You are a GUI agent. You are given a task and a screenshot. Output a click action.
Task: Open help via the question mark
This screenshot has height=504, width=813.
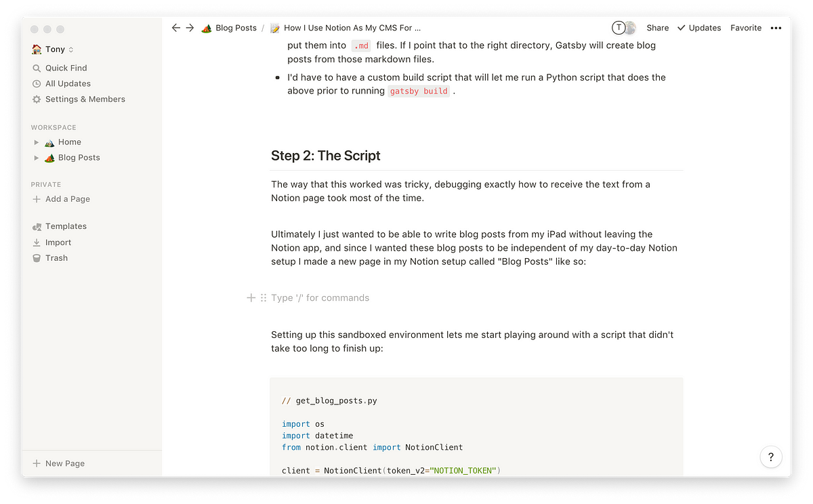(x=771, y=457)
